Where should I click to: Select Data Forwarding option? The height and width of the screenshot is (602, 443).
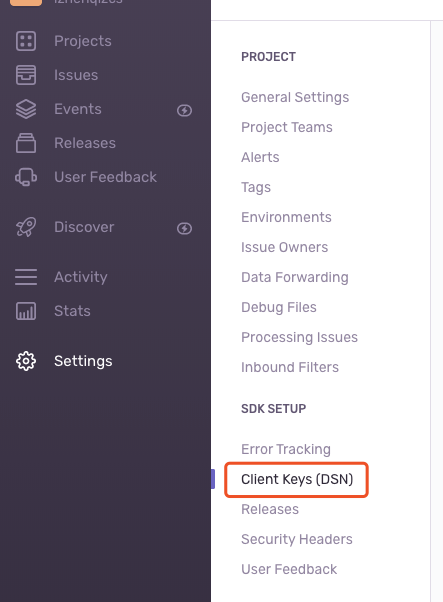(x=295, y=277)
